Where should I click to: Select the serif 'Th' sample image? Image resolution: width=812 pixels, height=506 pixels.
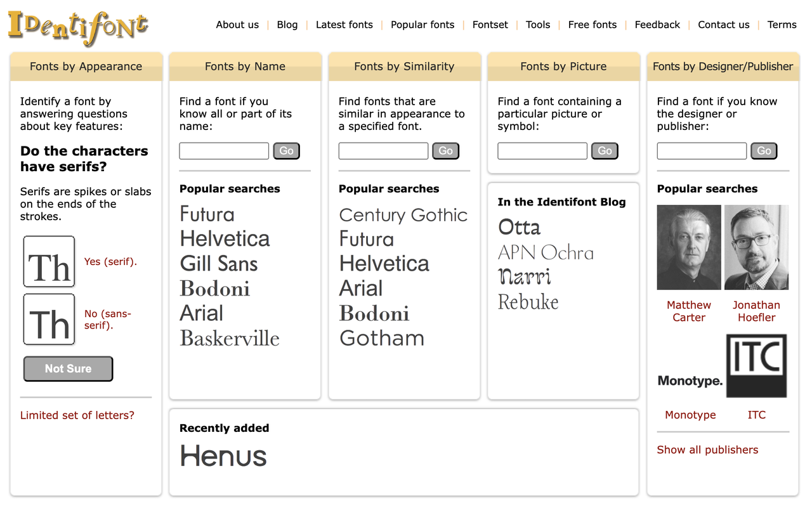tap(49, 262)
